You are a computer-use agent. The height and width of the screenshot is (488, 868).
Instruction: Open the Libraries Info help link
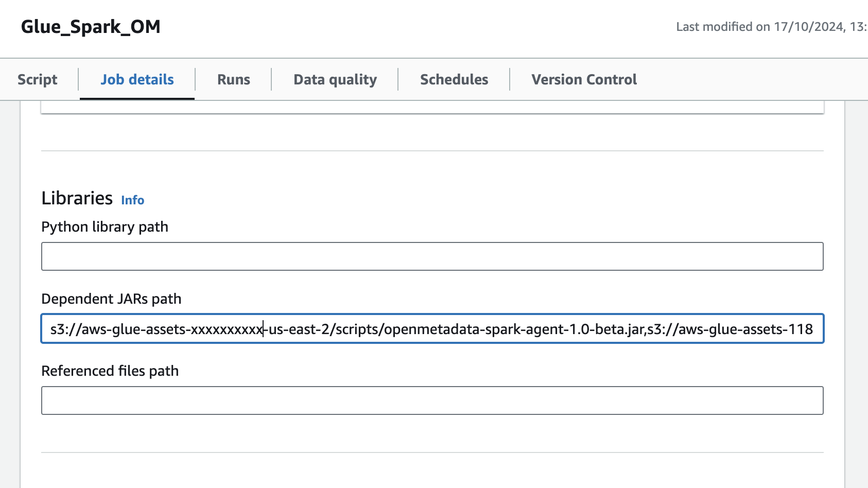132,200
